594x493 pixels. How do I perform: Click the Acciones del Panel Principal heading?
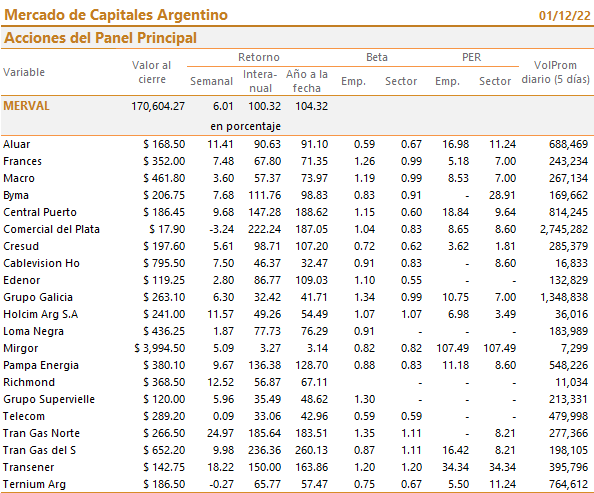tap(100, 38)
